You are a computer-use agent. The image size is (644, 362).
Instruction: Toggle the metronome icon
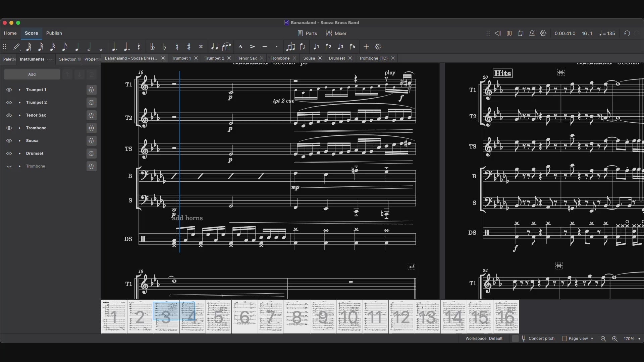(x=532, y=34)
